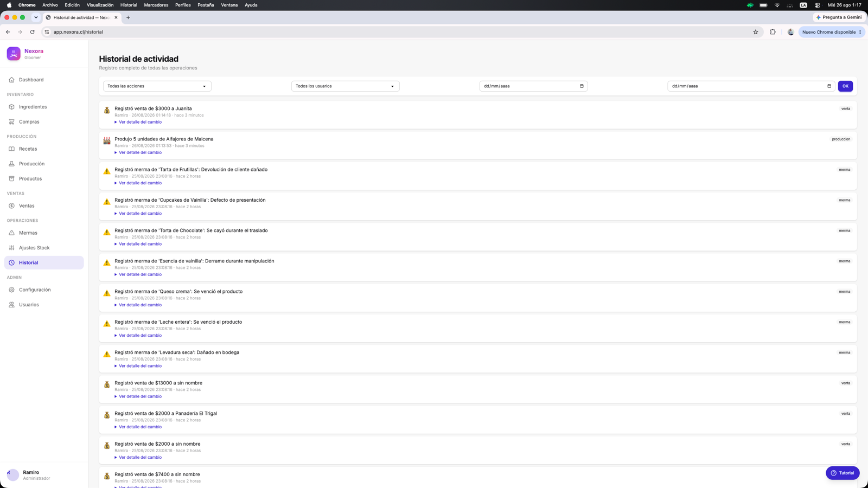Image resolution: width=868 pixels, height=488 pixels.
Task: Go back with browser back arrow
Action: point(8,32)
